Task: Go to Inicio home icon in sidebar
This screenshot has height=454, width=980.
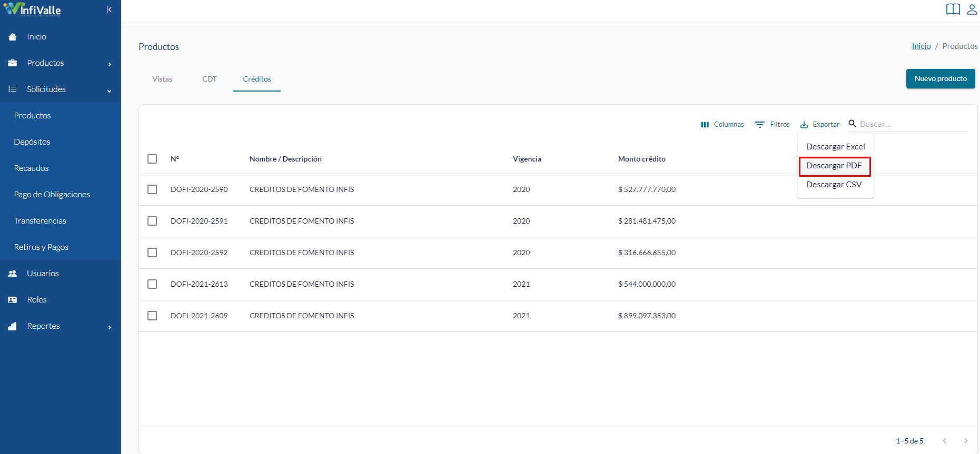Action: pos(13,37)
